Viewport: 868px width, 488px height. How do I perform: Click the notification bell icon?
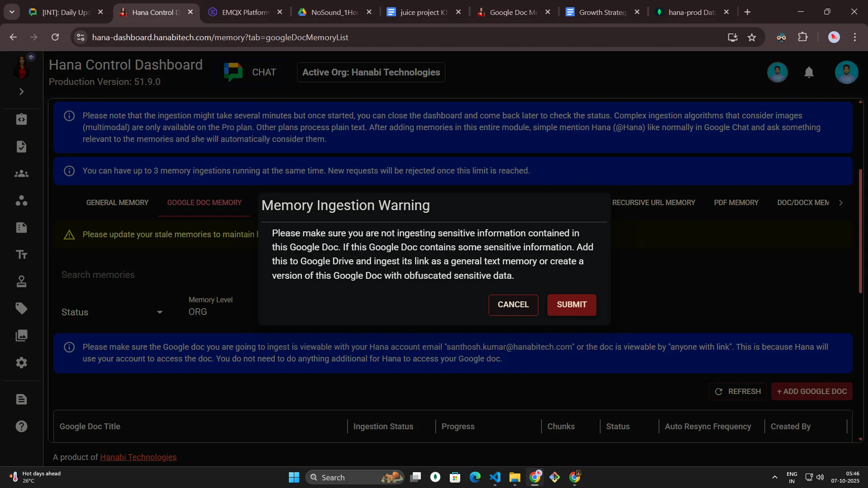[809, 72]
